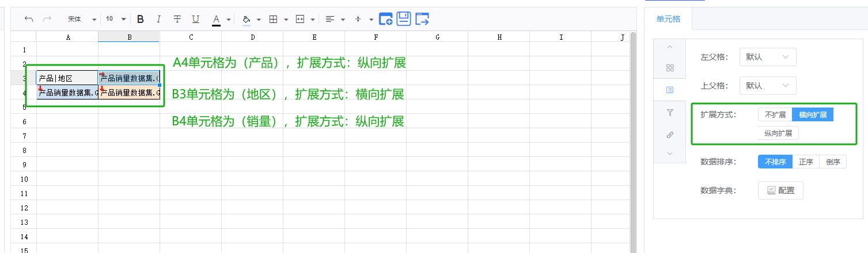The width and height of the screenshot is (868, 253).
Task: Click the 配置 data dictionary button
Action: click(x=780, y=190)
